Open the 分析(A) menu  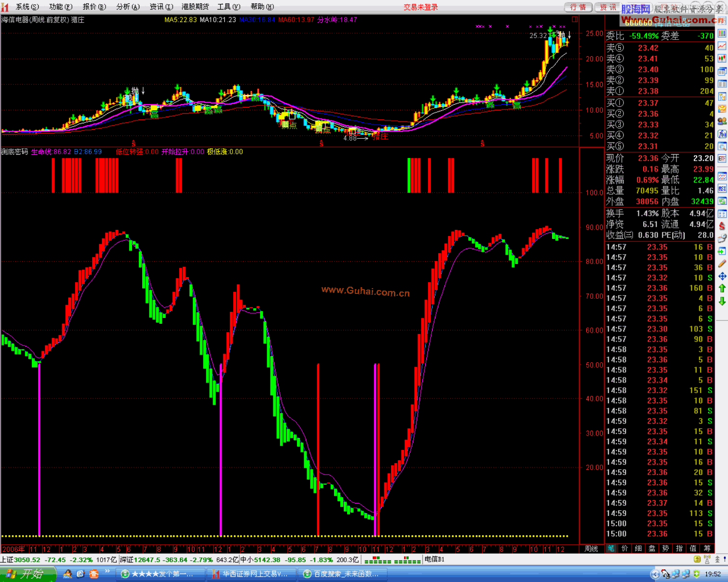point(128,7)
